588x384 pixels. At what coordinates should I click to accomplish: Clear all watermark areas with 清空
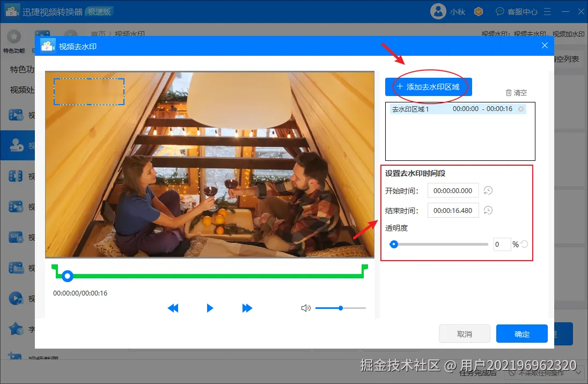click(516, 93)
